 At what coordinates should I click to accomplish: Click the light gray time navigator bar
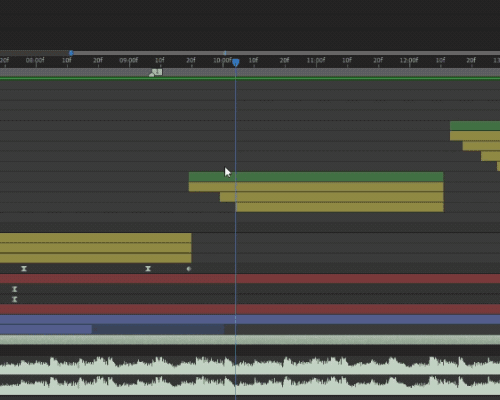(x=287, y=53)
